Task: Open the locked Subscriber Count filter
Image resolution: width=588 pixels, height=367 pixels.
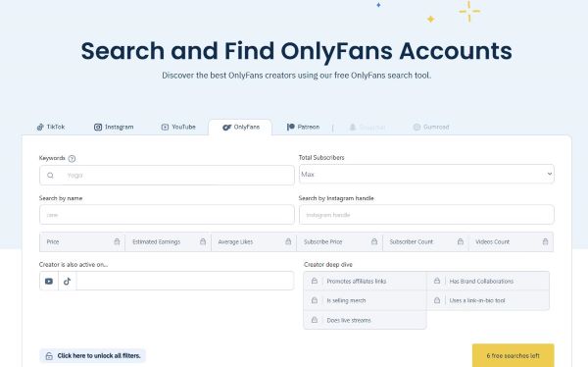Action: (x=425, y=242)
